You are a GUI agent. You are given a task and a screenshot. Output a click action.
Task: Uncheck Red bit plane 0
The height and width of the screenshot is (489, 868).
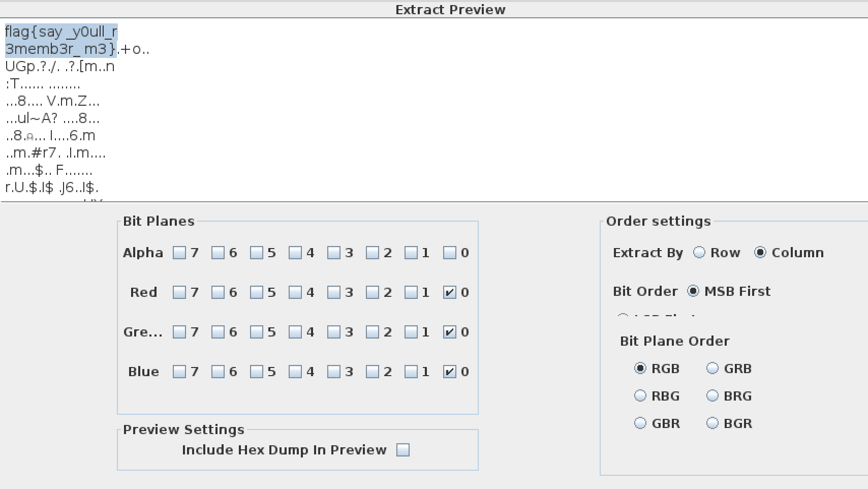tap(450, 292)
